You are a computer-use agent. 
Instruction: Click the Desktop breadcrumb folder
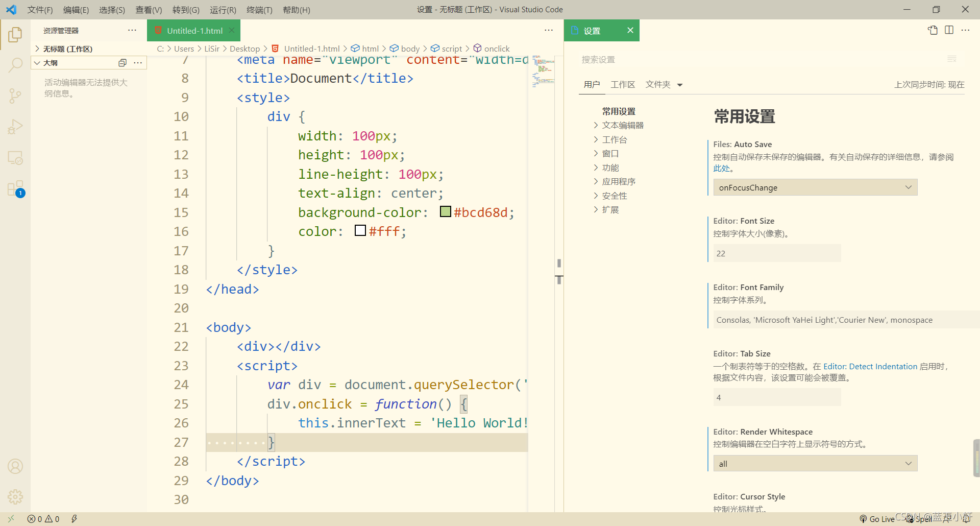(244, 49)
